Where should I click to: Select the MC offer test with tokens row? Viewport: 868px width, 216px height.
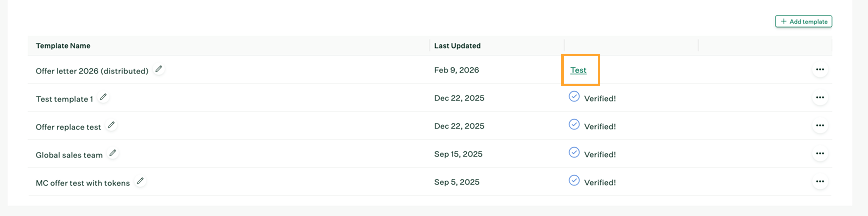click(x=83, y=183)
